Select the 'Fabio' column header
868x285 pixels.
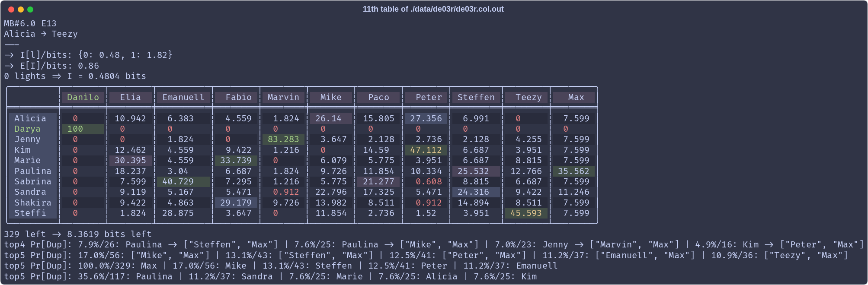pyautogui.click(x=236, y=97)
